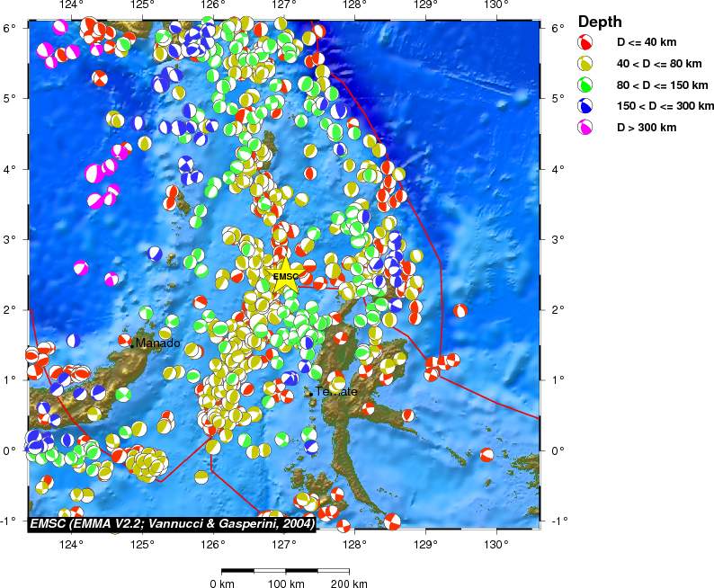714x588 pixels.
Task: Click the 0 km scale bar label
Action: coord(221,584)
